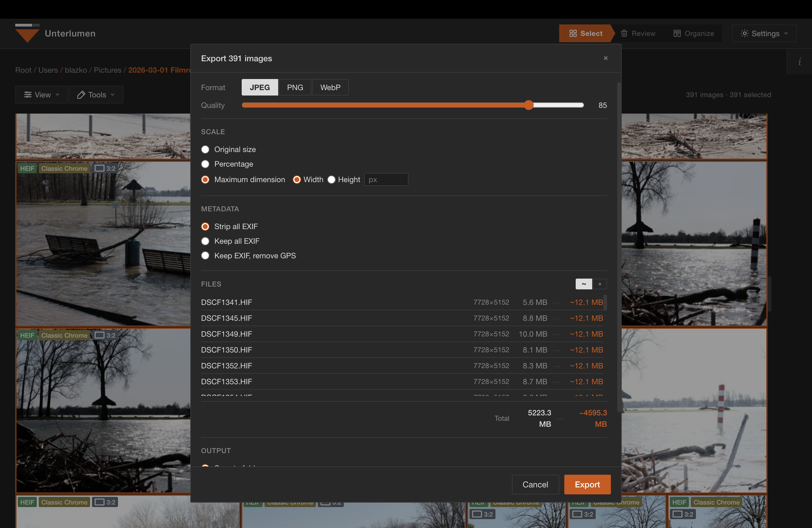Select the Original size radio option
Viewport: 812px width, 528px height.
pos(205,149)
